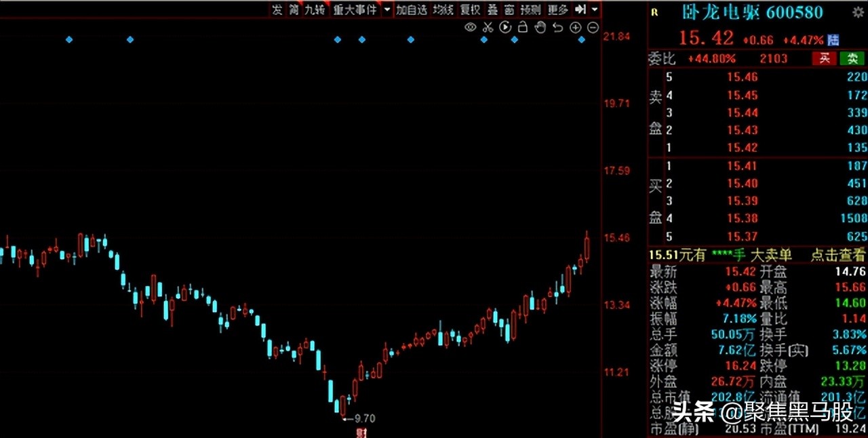The width and height of the screenshot is (868, 438).
Task: Select buy level 2 price 15.40
Action: coord(742,183)
